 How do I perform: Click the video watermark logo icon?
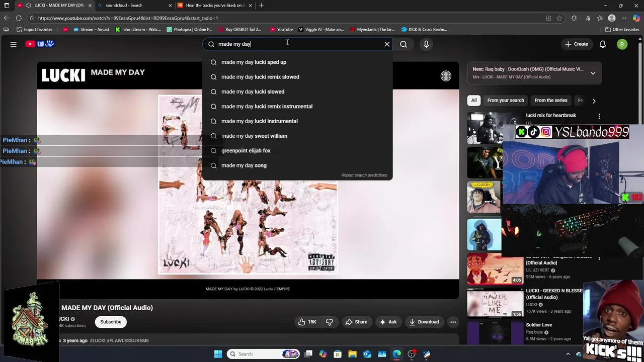coord(446,76)
